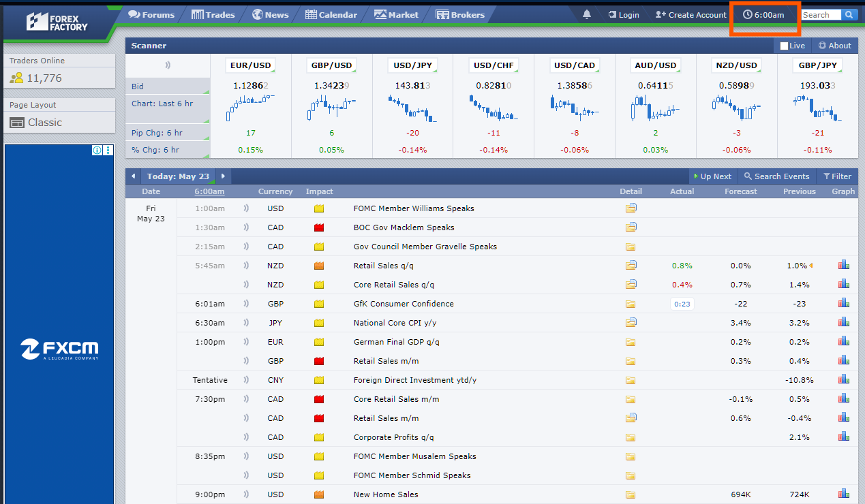Image resolution: width=865 pixels, height=504 pixels.
Task: Open the Calendar tab
Action: click(331, 14)
